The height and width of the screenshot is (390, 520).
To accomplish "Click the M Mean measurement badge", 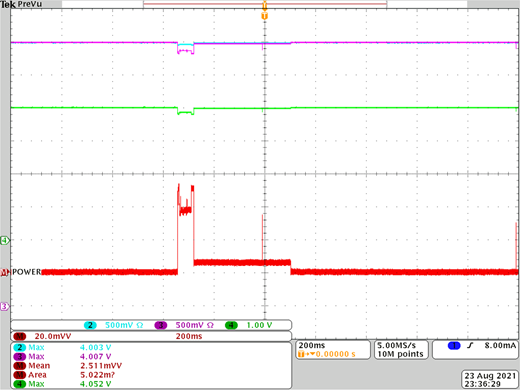I will click(20, 366).
